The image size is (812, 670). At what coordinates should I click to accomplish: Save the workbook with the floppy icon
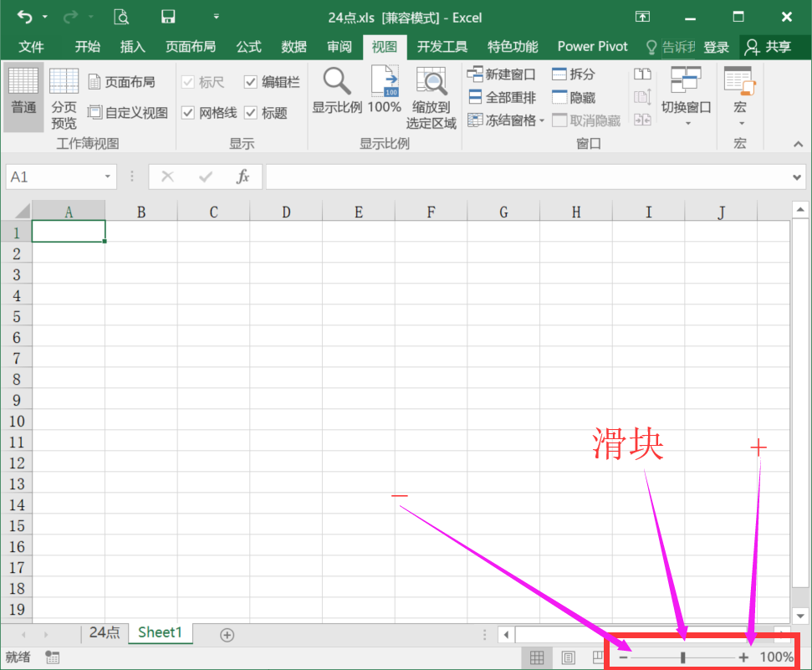coord(168,17)
